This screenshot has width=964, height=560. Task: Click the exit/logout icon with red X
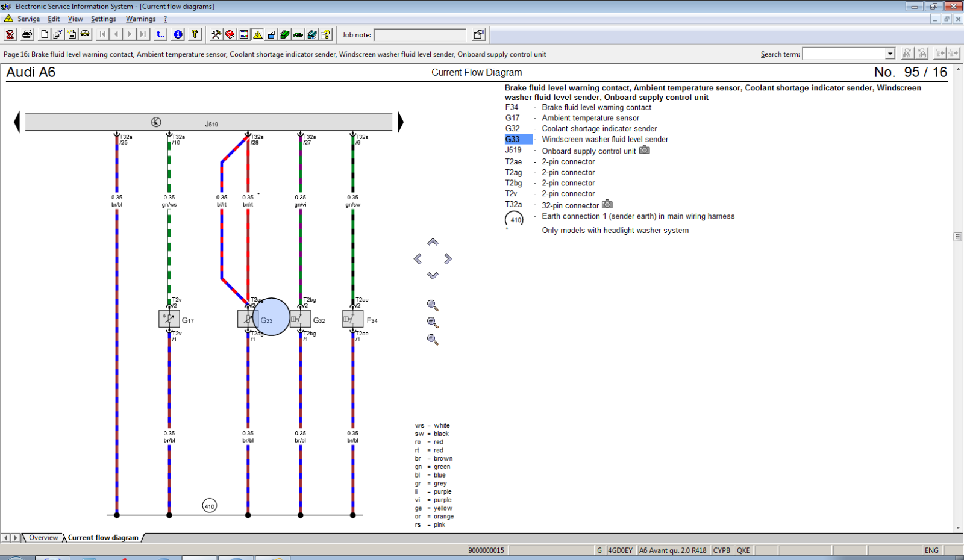[10, 34]
